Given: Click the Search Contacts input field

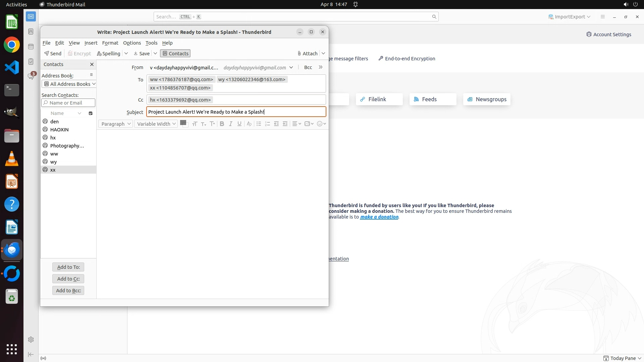Looking at the screenshot, I should (68, 103).
